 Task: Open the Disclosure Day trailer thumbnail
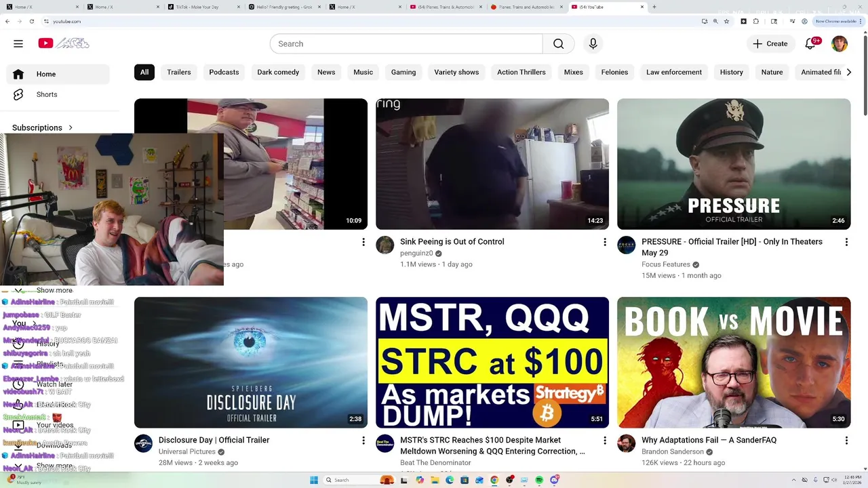point(251,363)
